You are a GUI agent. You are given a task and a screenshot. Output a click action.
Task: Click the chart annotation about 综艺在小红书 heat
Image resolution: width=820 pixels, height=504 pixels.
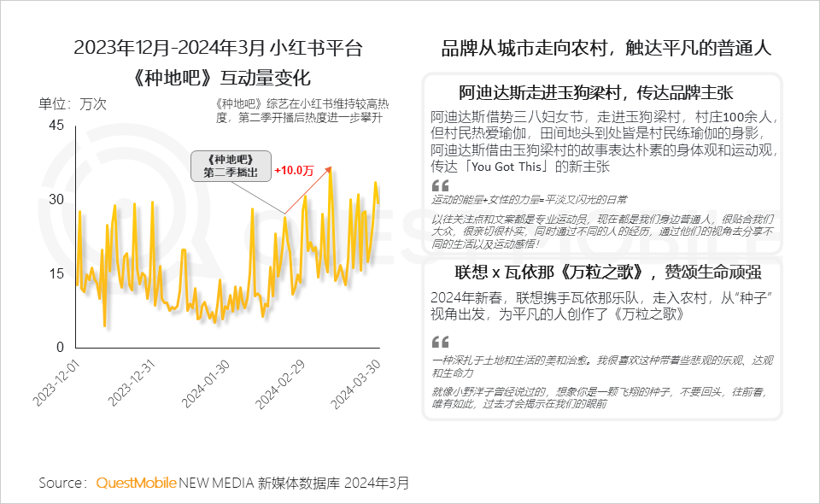[x=302, y=110]
